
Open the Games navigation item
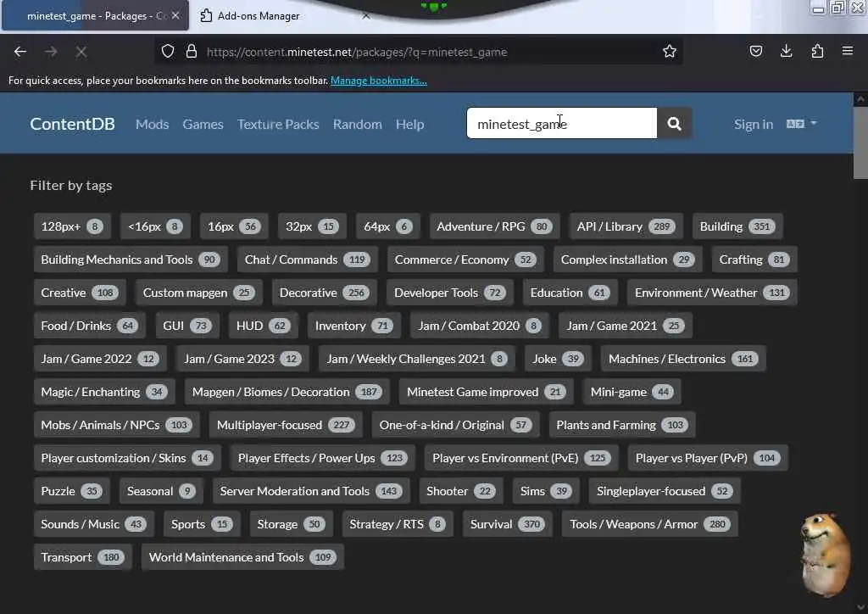point(203,124)
